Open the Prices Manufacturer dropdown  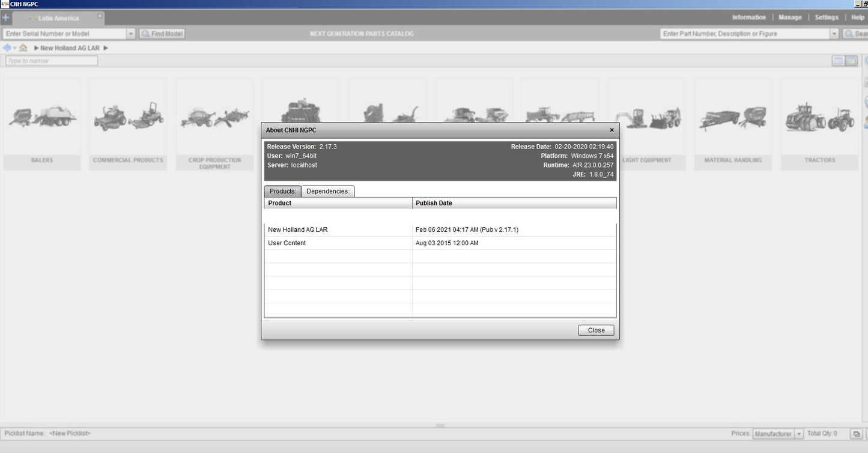(799, 434)
